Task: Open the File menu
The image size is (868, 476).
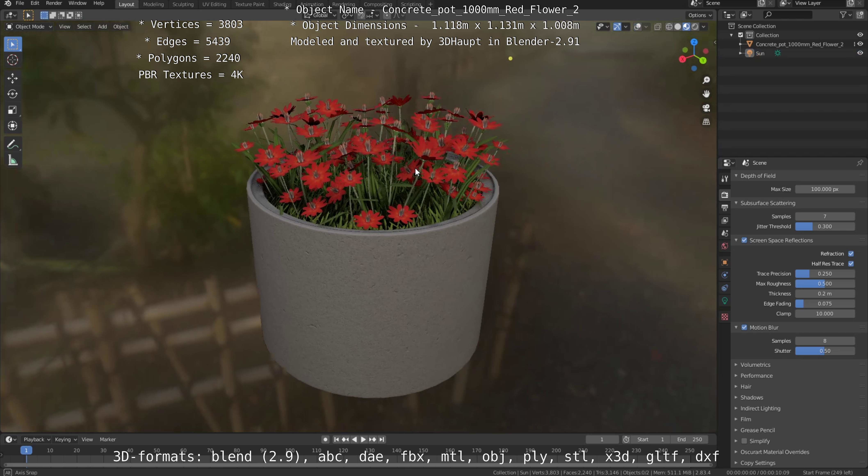Action: [x=20, y=3]
